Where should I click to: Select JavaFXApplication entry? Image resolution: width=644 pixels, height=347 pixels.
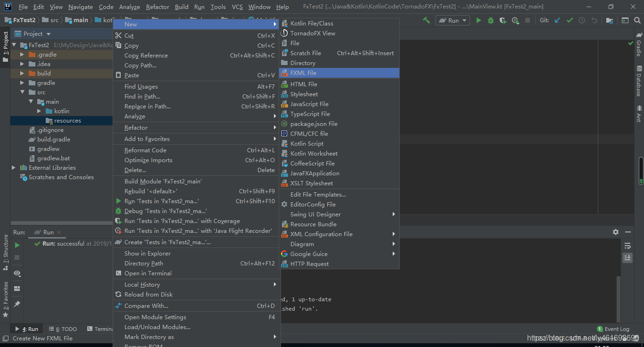(339, 173)
